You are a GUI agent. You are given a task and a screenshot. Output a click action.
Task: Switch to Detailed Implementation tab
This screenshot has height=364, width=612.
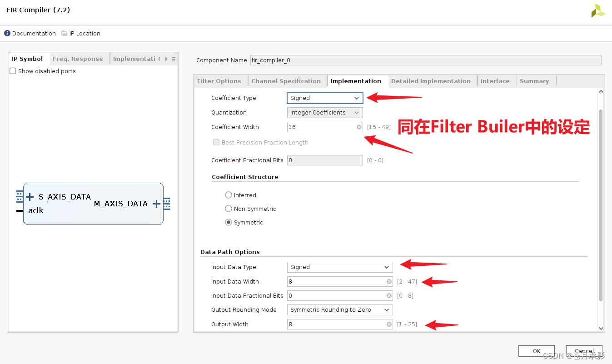[431, 81]
